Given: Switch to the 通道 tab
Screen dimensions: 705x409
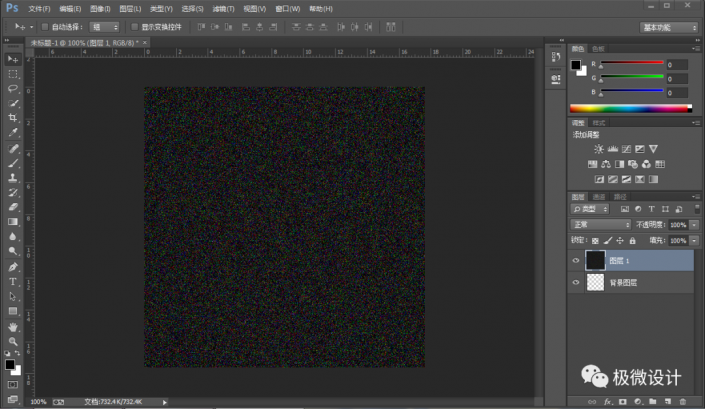Looking at the screenshot, I should pyautogui.click(x=599, y=197).
